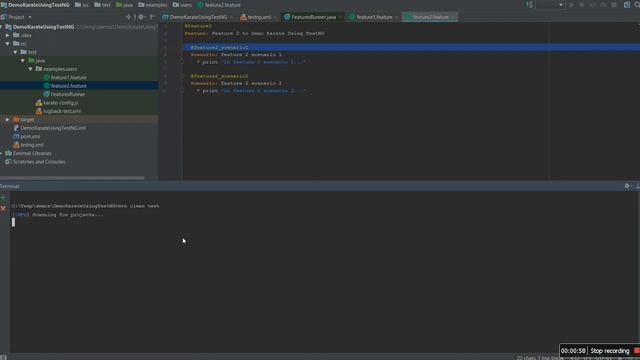Viewport: 640px width, 360px height.
Task: Click the Debug icon in toolbar
Action: (582, 5)
